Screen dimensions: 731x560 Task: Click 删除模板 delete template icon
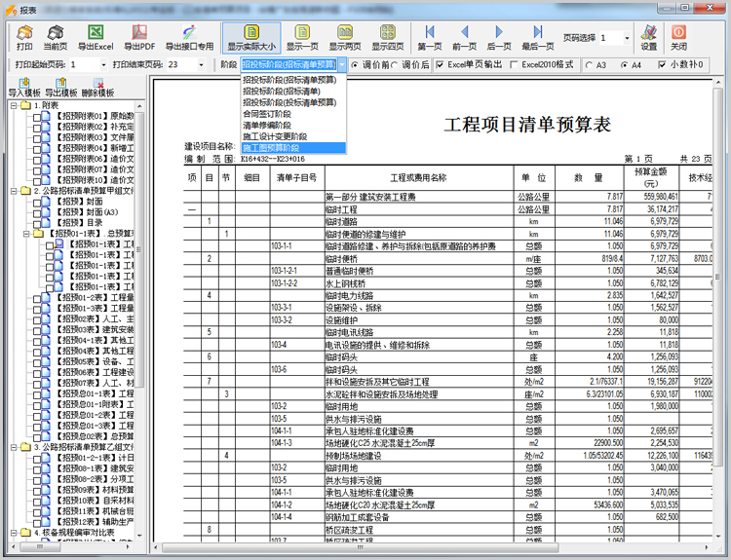point(97,83)
